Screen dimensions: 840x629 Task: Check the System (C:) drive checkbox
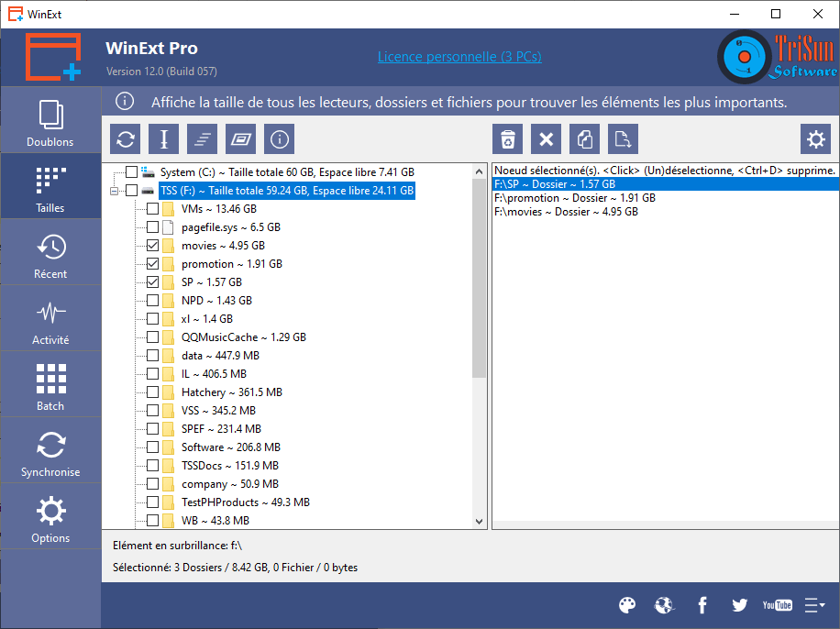tap(132, 172)
